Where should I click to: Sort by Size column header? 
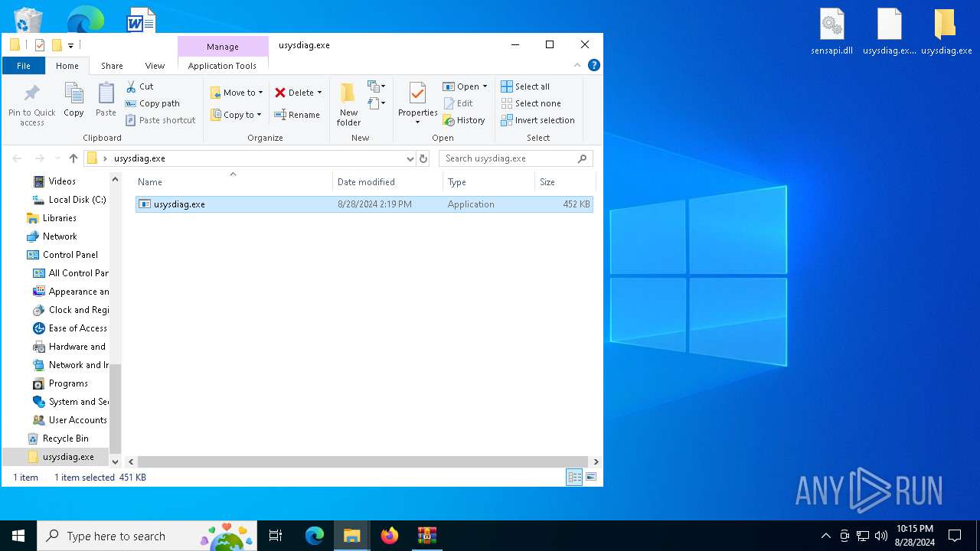pyautogui.click(x=565, y=182)
